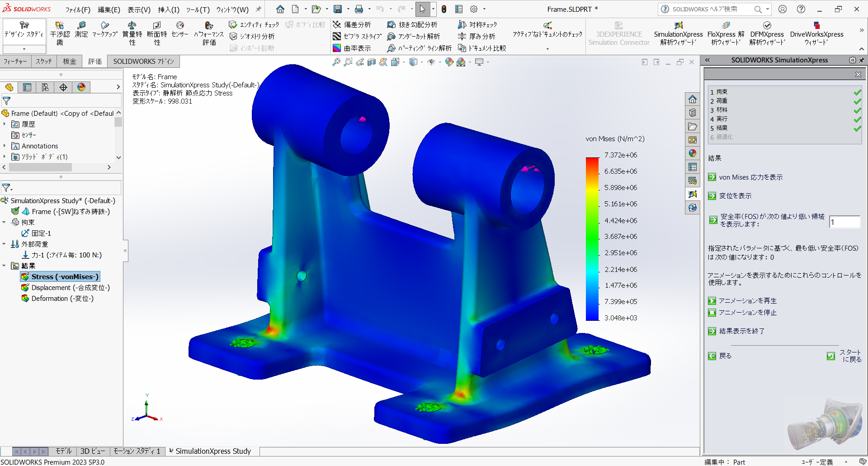Open Compare Documents (ドキュメント比較)
868x466 pixels.
pos(482,48)
